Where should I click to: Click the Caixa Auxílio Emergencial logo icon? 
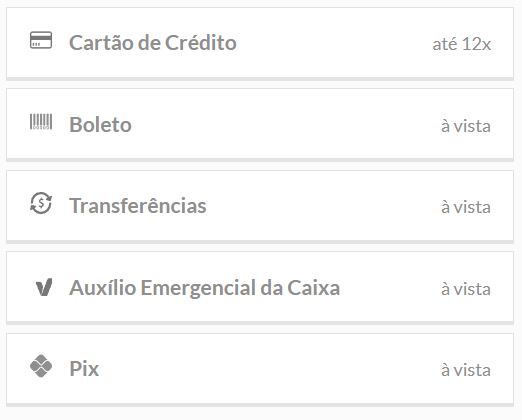tap(44, 287)
